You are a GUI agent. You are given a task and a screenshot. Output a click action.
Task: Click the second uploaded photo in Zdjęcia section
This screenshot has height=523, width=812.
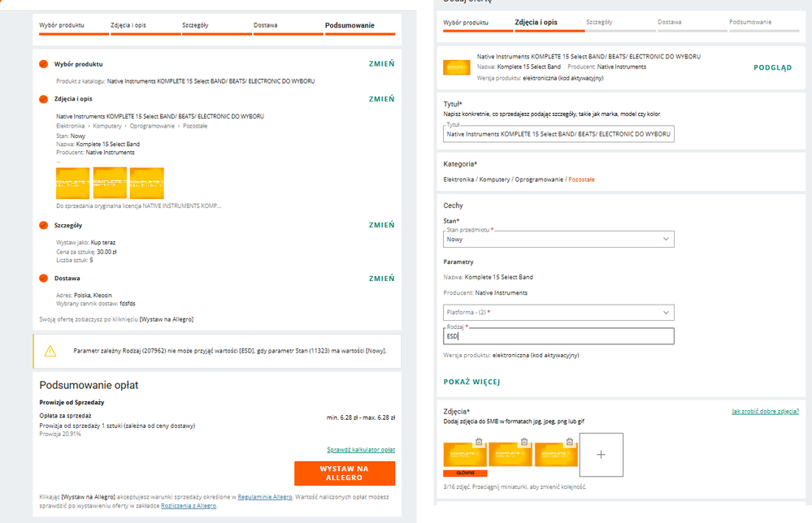pos(510,454)
